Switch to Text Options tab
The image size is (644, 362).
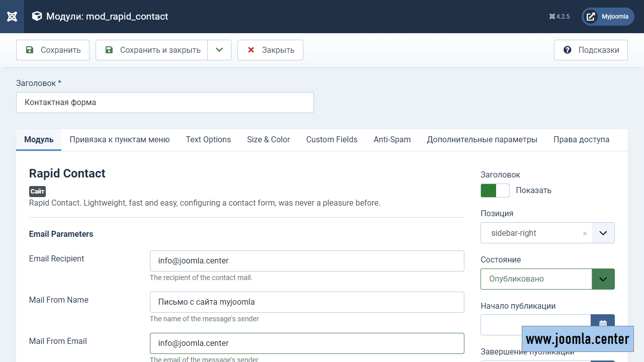[208, 140]
